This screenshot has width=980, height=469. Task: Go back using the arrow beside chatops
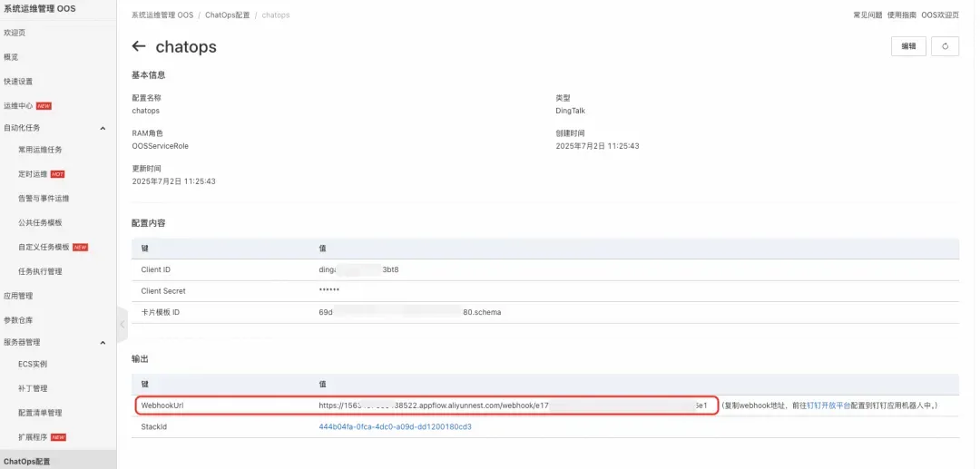139,46
